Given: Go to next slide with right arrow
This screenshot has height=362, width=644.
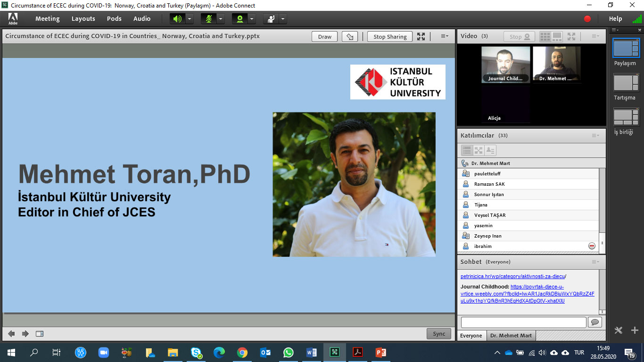Looking at the screenshot, I should coord(25,334).
